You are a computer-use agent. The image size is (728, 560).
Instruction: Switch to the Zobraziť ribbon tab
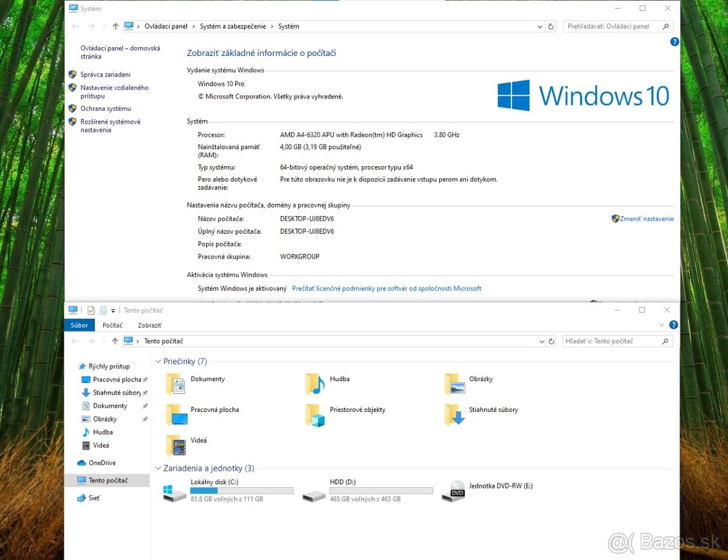(x=149, y=325)
